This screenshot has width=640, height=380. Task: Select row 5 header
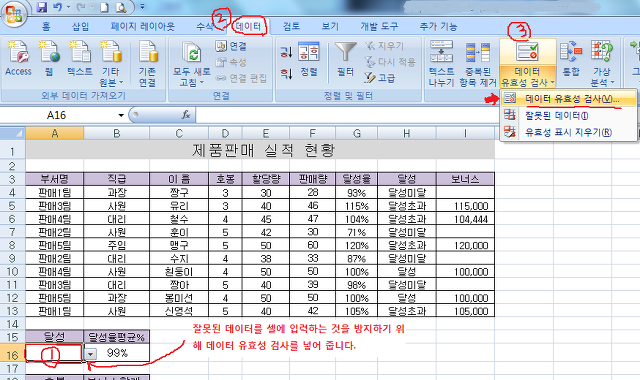click(12, 206)
